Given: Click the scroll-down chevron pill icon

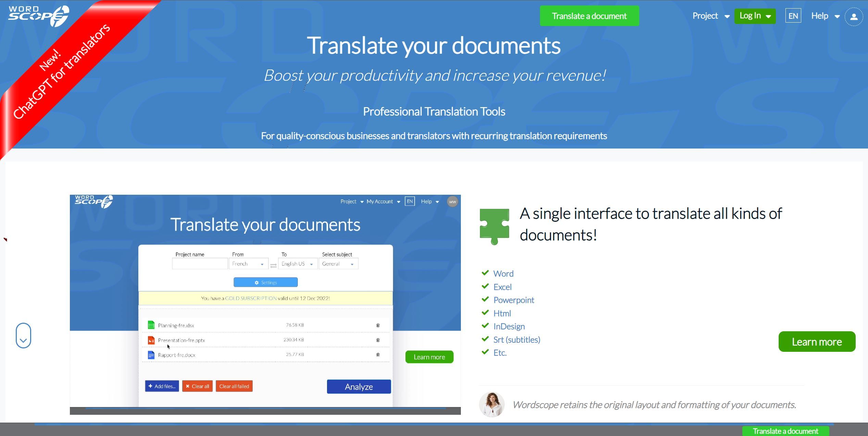Looking at the screenshot, I should click(x=23, y=335).
